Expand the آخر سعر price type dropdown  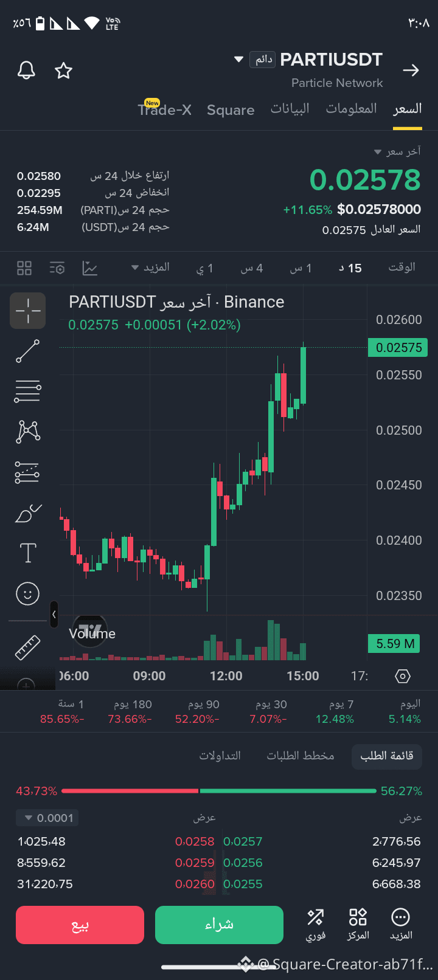pyautogui.click(x=397, y=151)
